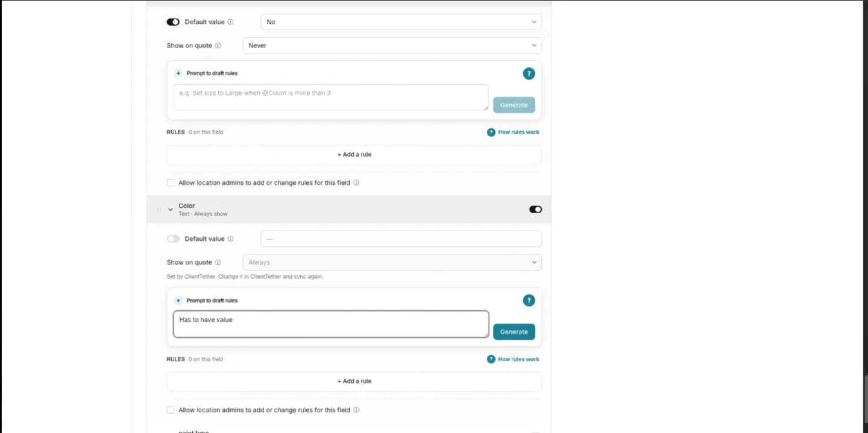Click the sparkle icon in the prompt box above Color row
Screen dimensions: 868x433
click(x=178, y=73)
